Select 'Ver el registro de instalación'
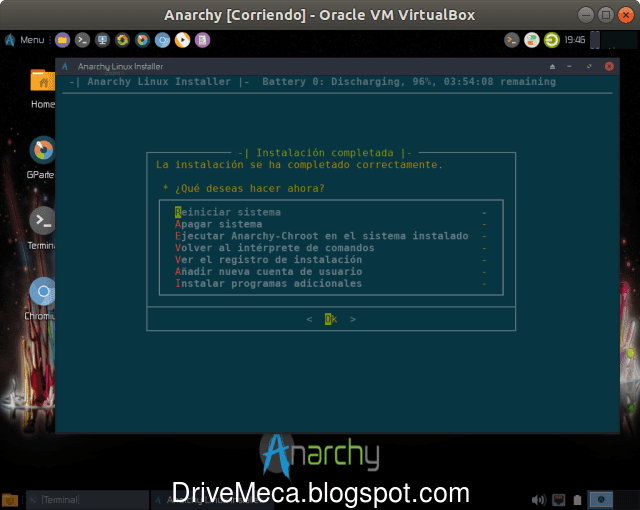The width and height of the screenshot is (640, 510). tap(330, 259)
